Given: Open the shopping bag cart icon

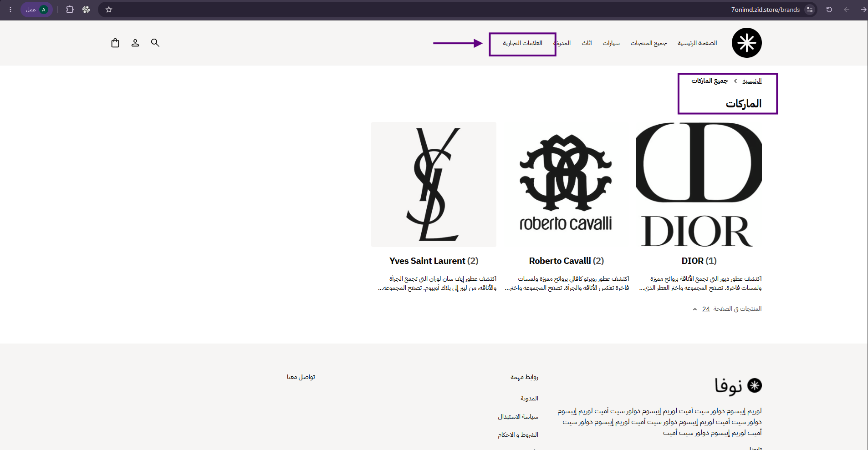Looking at the screenshot, I should pyautogui.click(x=115, y=43).
